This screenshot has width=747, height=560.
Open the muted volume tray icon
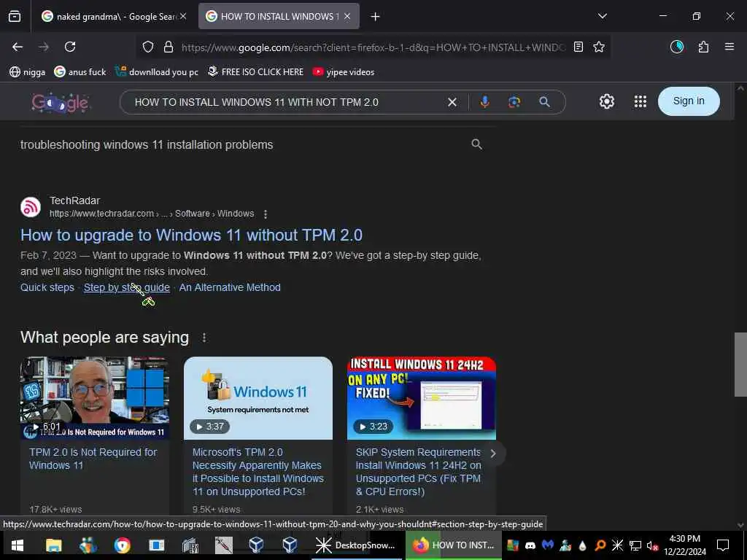click(x=652, y=545)
